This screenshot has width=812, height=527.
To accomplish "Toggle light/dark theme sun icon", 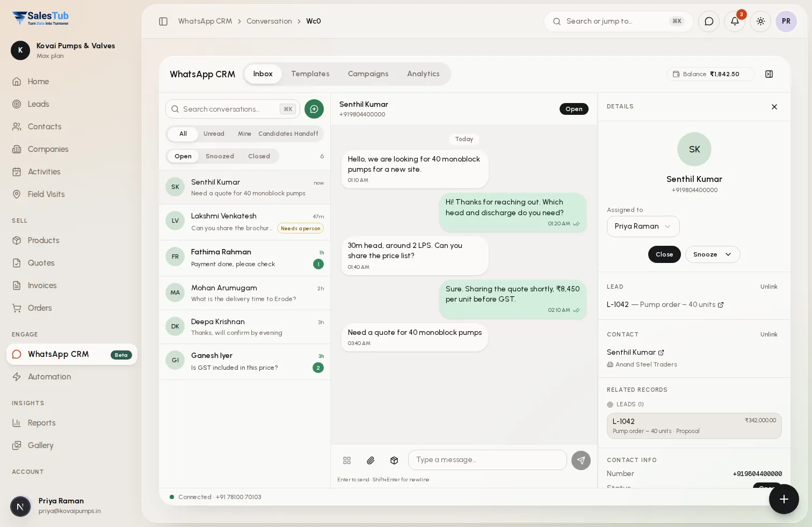I will 760,21.
